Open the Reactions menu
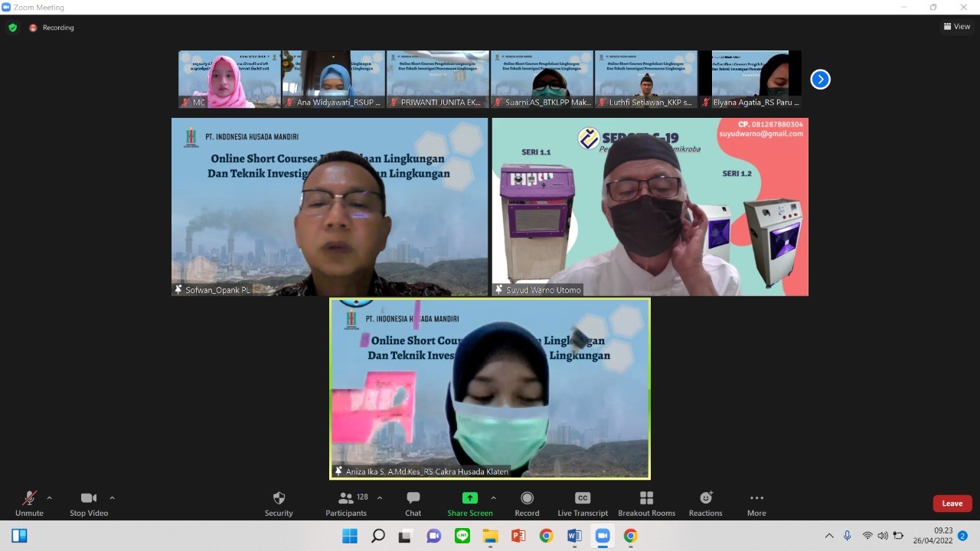 point(706,498)
